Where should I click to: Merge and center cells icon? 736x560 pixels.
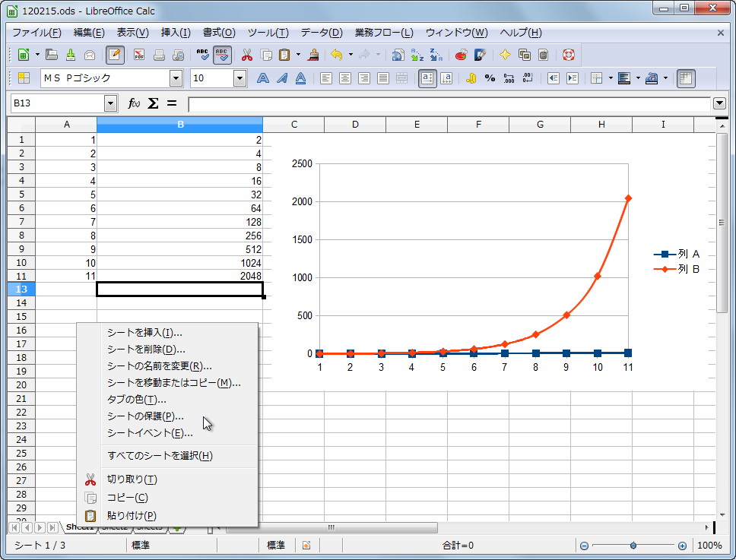tap(401, 78)
